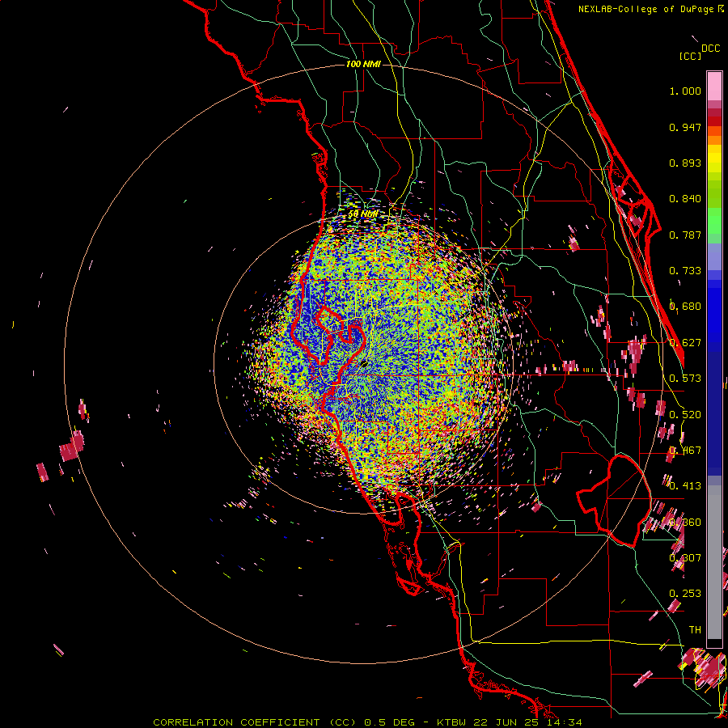Click the 50 NMI range ring label

(x=363, y=214)
